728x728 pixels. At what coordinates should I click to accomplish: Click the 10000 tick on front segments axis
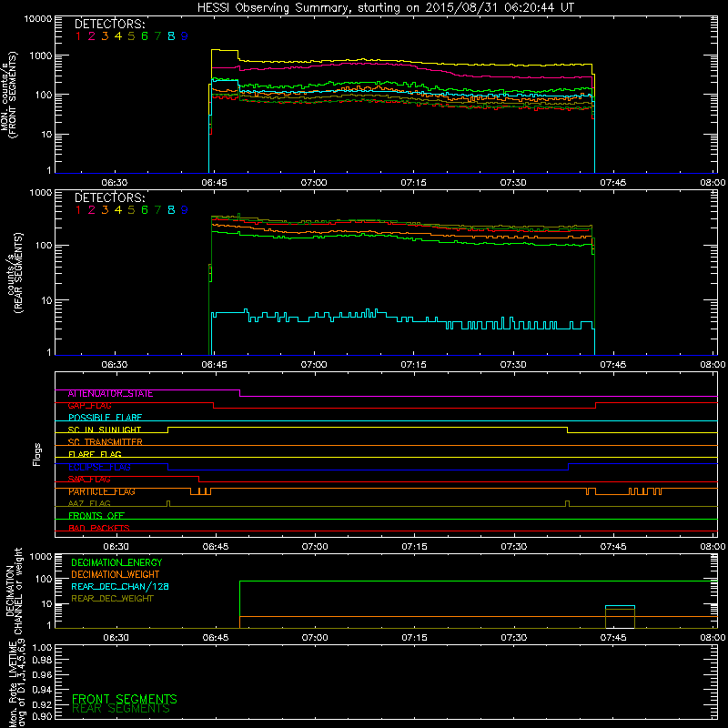[37, 19]
